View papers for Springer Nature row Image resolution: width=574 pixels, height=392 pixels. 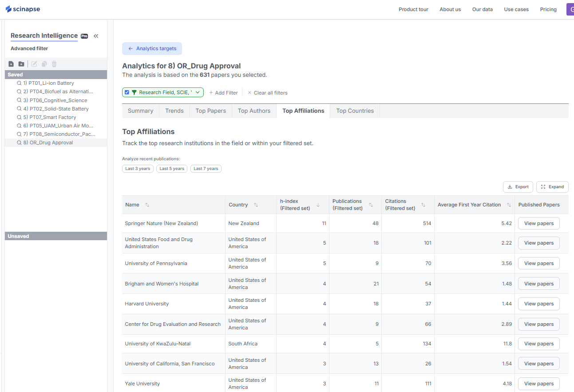[538, 223]
